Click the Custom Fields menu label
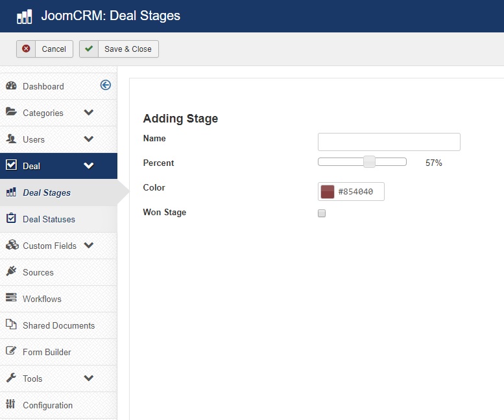 pyautogui.click(x=49, y=246)
